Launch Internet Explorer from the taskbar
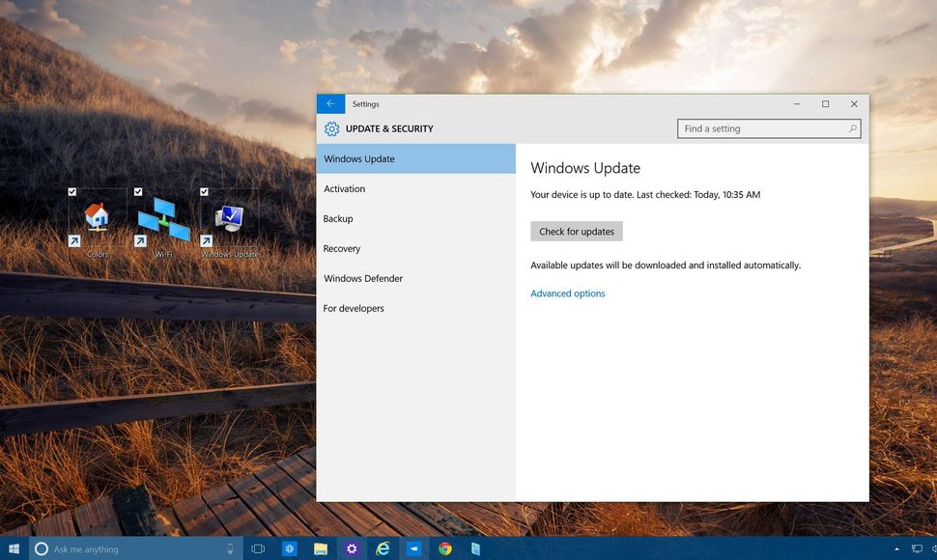 (383, 547)
